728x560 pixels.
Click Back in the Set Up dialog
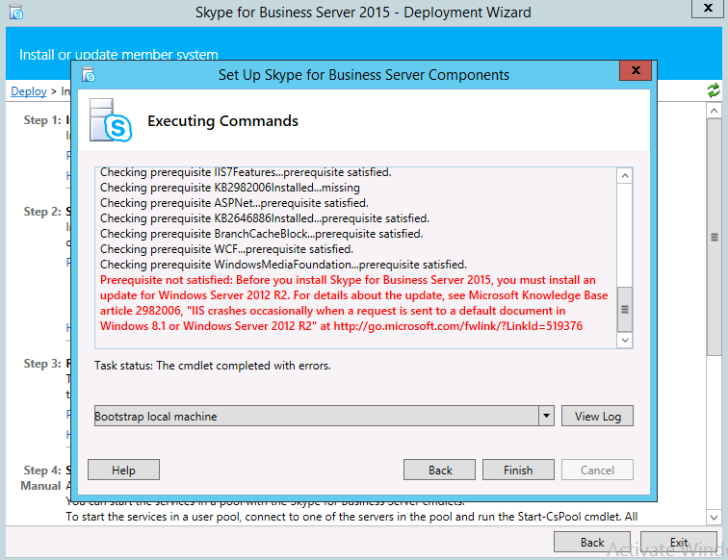click(x=440, y=470)
